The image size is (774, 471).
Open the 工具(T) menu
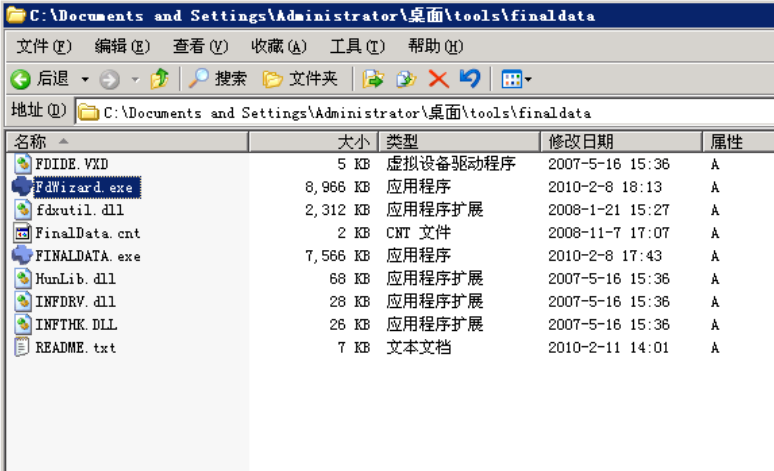coord(357,46)
